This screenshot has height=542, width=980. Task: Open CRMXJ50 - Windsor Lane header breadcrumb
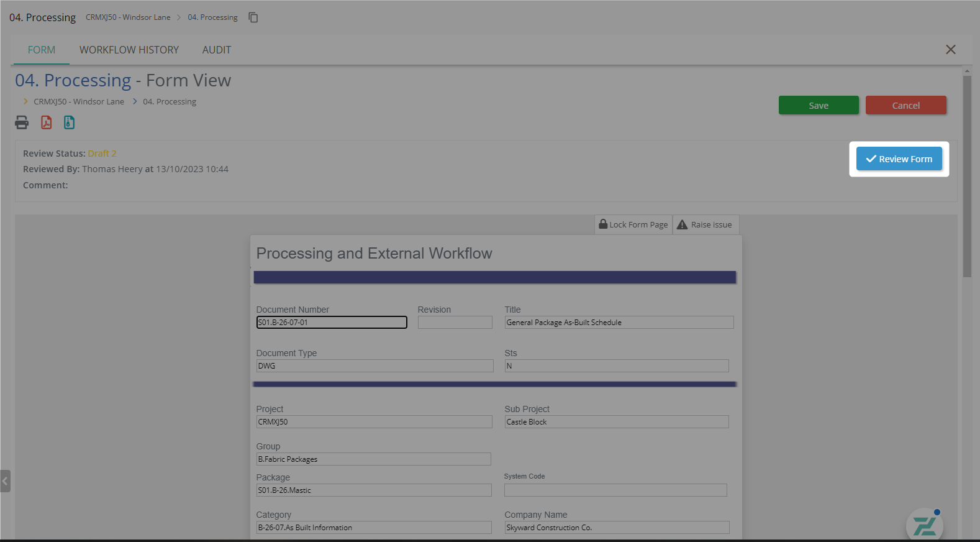128,17
